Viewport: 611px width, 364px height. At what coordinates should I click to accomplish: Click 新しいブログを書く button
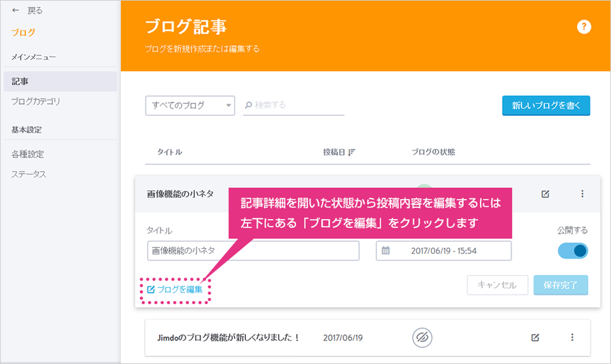[546, 106]
